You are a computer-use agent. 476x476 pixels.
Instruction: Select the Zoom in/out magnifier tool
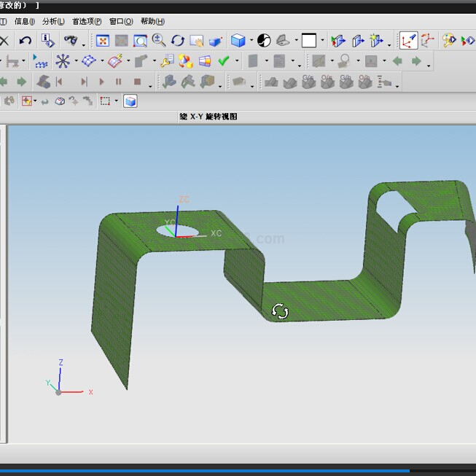click(158, 41)
